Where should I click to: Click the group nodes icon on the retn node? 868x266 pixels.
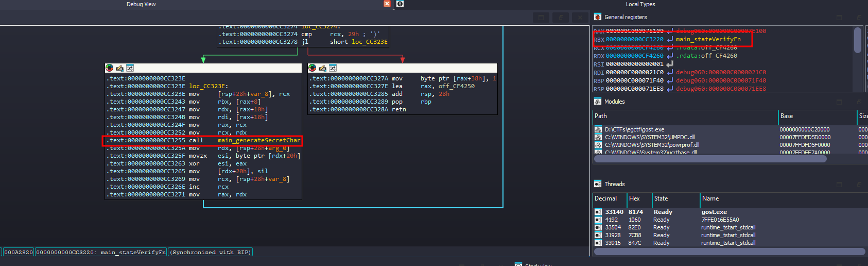click(333, 68)
